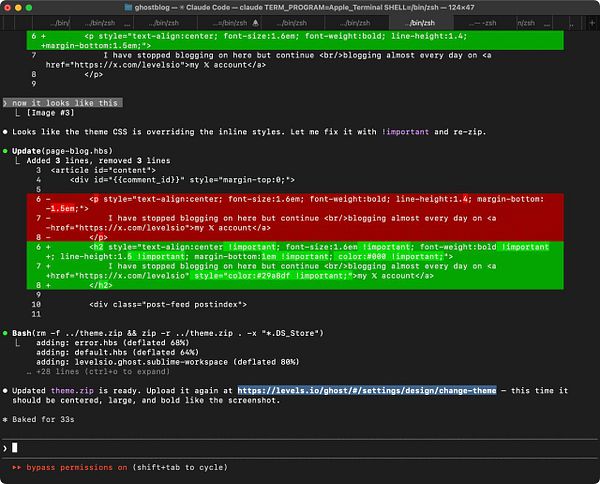
Task: Close the Terminal window with red button
Action: click(7, 8)
